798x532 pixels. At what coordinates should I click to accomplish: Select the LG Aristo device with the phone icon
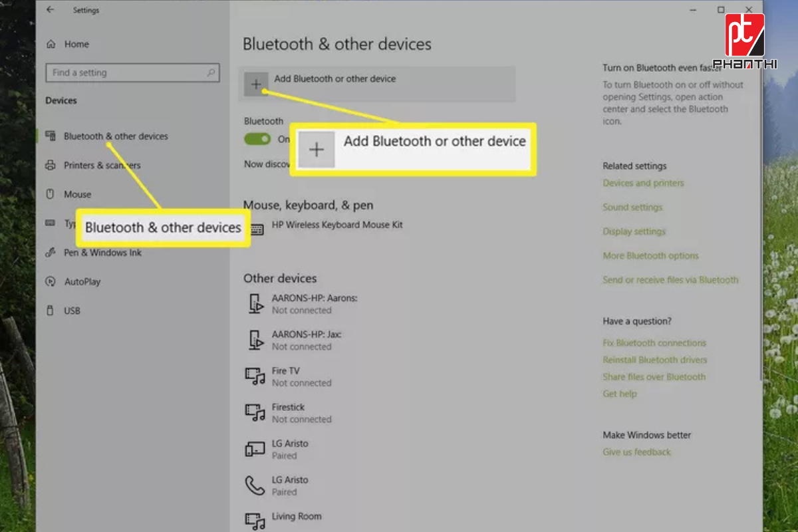point(290,480)
